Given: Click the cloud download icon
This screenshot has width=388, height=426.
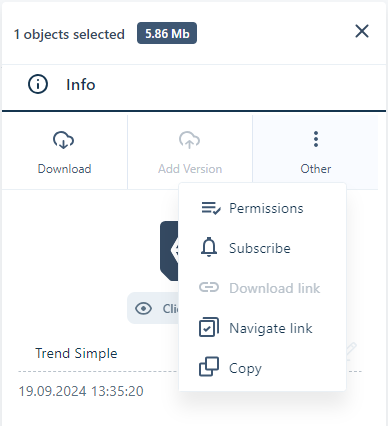Looking at the screenshot, I should (x=64, y=140).
